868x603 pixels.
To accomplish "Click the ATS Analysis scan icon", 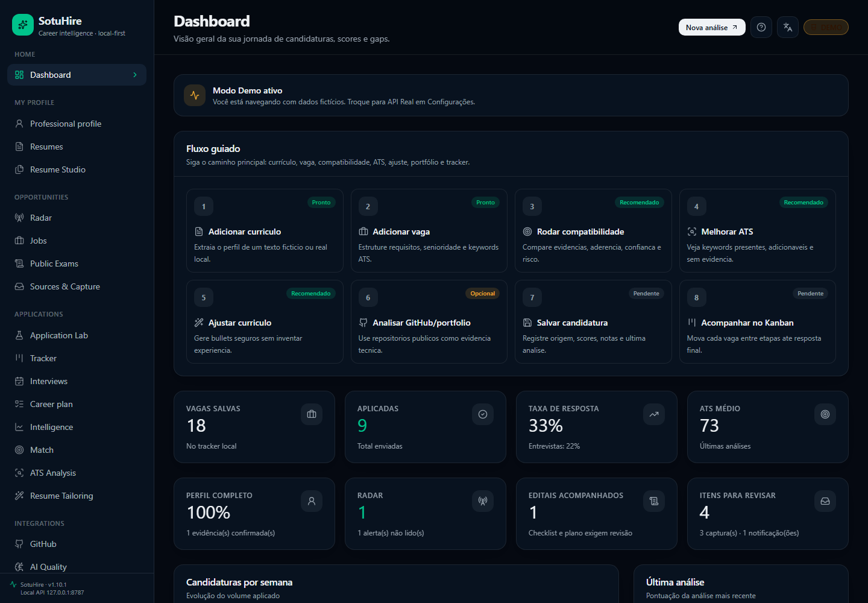I will 19,473.
